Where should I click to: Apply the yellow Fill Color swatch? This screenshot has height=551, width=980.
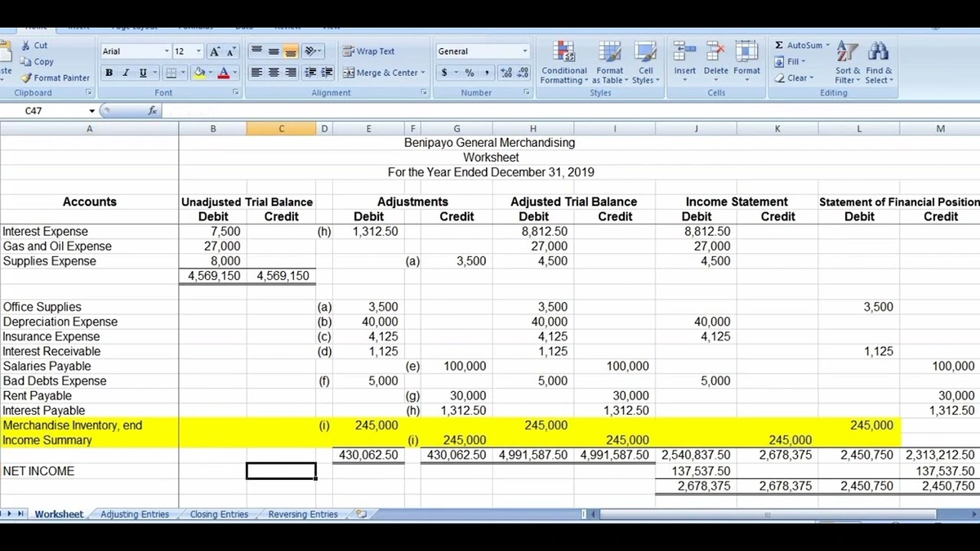pos(199,73)
